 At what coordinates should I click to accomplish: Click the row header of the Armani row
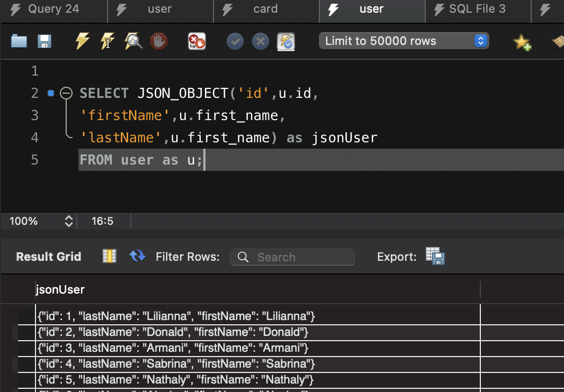pyautogui.click(x=26, y=348)
